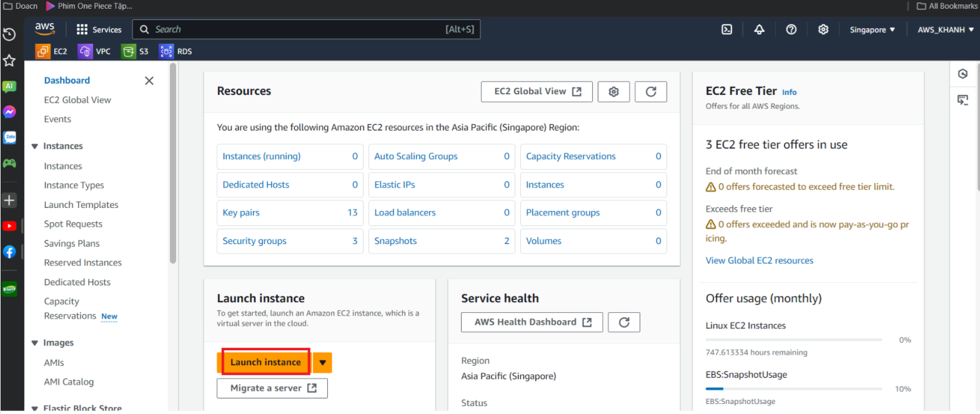Open the game controller sidebar icon
The image size is (980, 414).
point(9,163)
